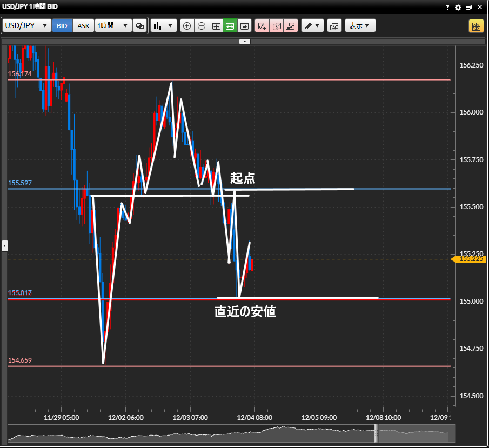The height and width of the screenshot is (448, 489).
Task: Click the yellow crosshair cursor button
Action: [x=476, y=26]
